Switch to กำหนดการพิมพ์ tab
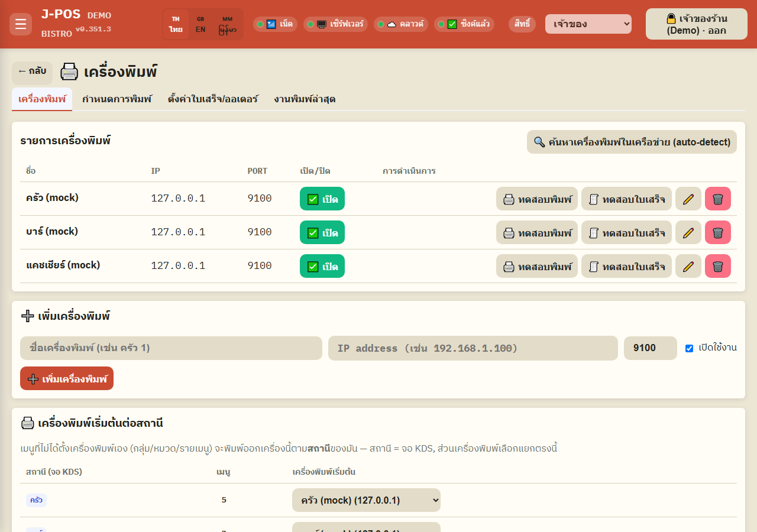 117,99
